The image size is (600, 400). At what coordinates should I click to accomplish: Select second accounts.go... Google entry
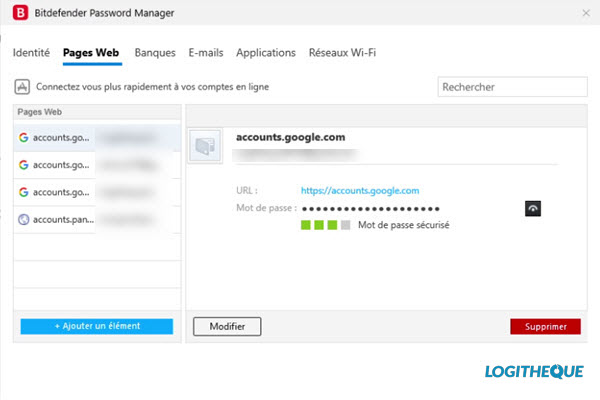tap(97, 165)
